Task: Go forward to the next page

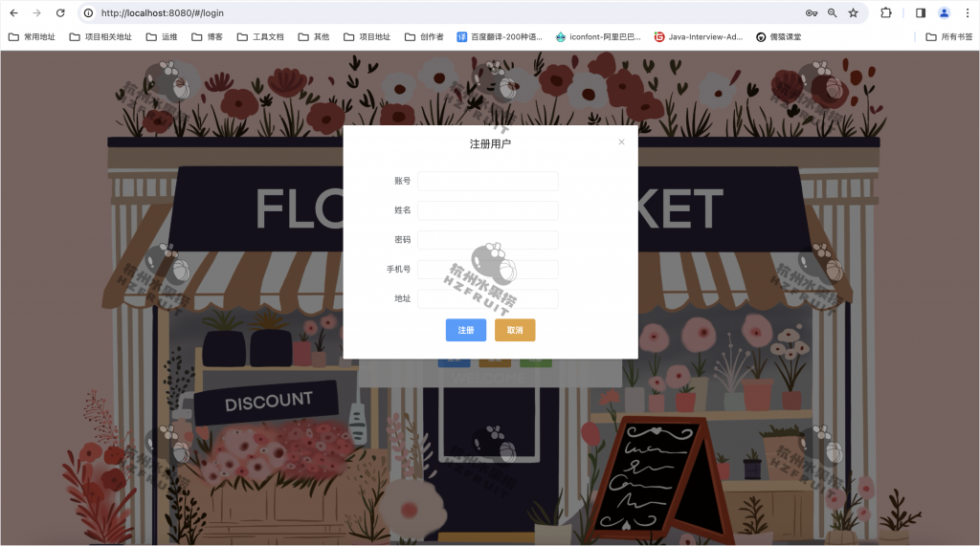Action: pyautogui.click(x=37, y=12)
